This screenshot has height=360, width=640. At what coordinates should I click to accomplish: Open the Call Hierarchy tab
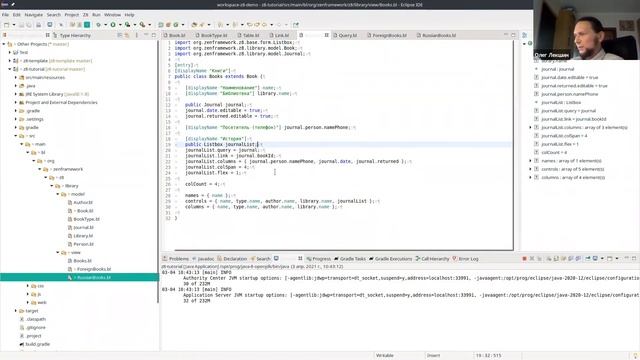432,259
